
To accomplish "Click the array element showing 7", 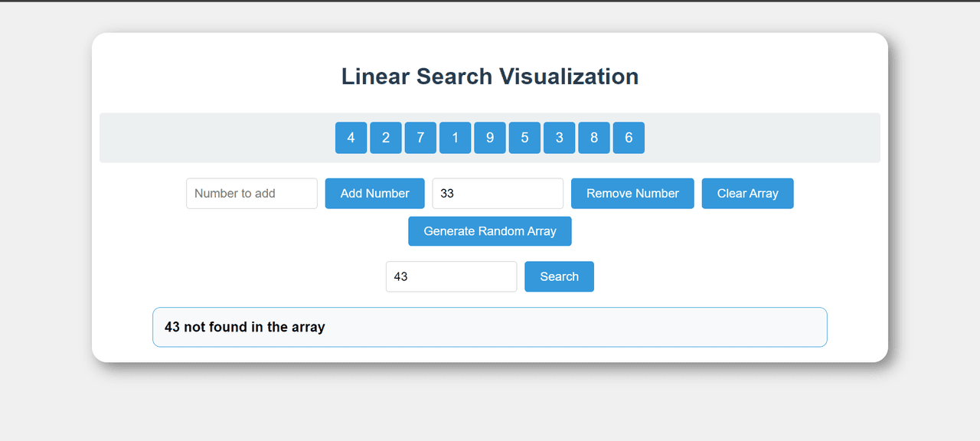I will pyautogui.click(x=420, y=138).
